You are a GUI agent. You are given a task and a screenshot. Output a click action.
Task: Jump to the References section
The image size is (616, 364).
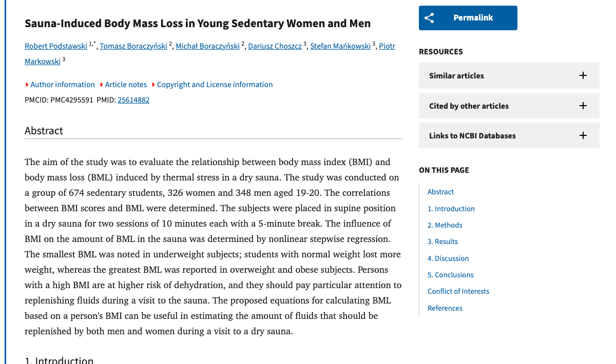[x=445, y=308]
